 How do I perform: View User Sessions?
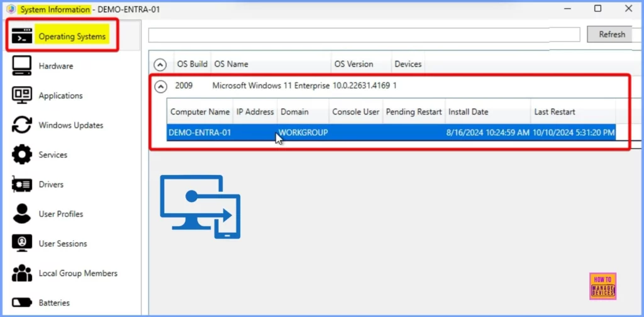pyautogui.click(x=63, y=243)
